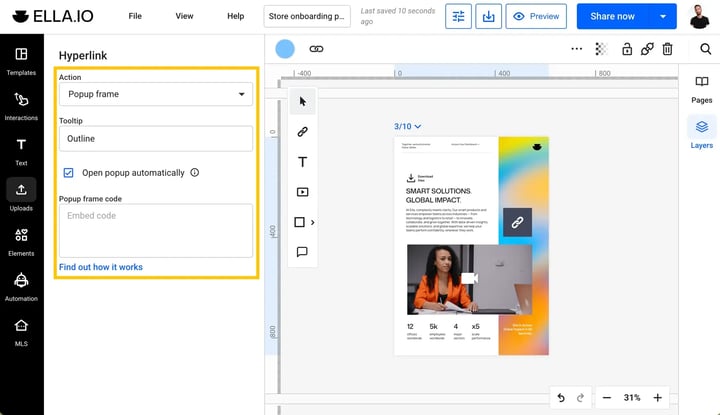This screenshot has width=720, height=415.
Task: Click the Share now button
Action: 613,16
